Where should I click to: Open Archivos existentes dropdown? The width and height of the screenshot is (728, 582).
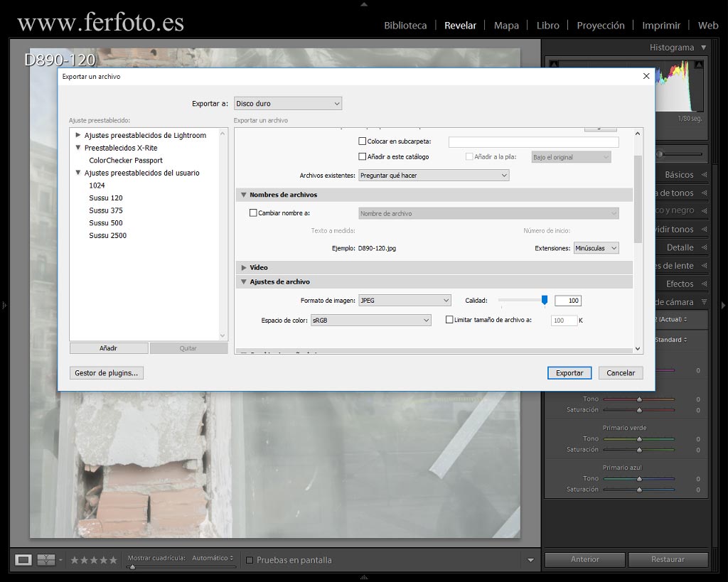tap(434, 176)
